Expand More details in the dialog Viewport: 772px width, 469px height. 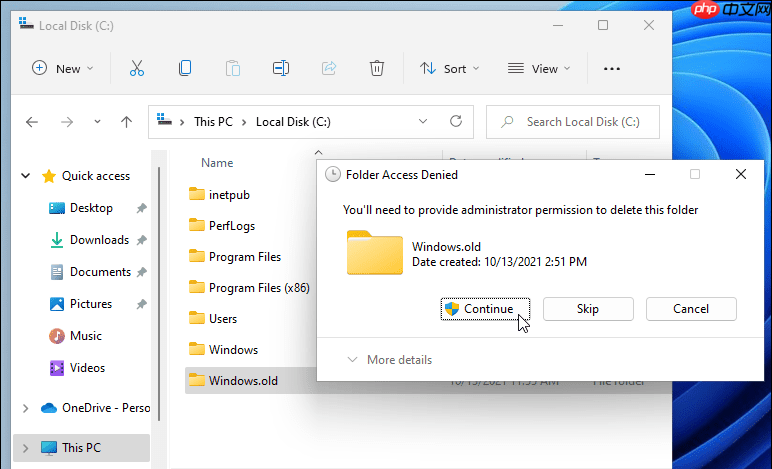(x=389, y=360)
